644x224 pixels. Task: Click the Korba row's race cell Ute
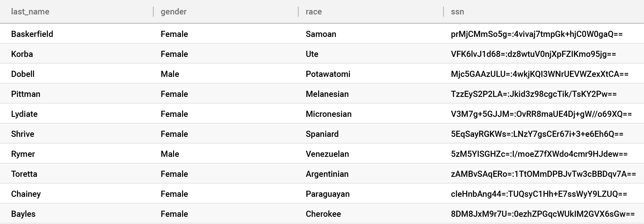pyautogui.click(x=312, y=54)
